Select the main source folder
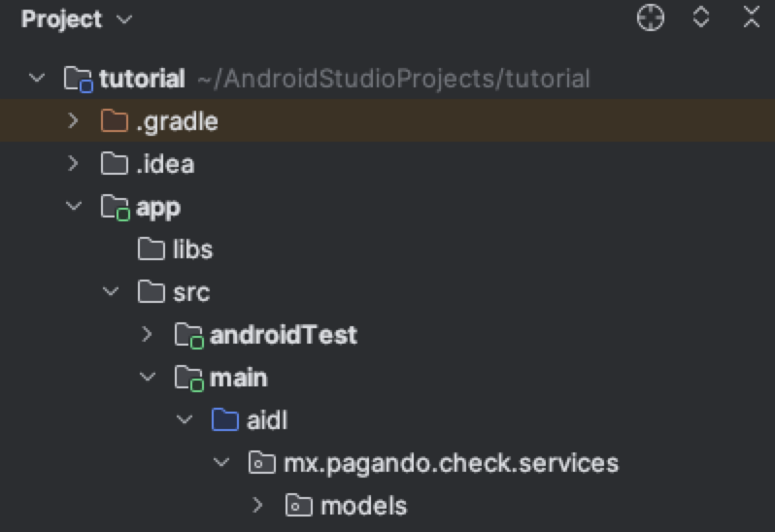 [x=238, y=378]
